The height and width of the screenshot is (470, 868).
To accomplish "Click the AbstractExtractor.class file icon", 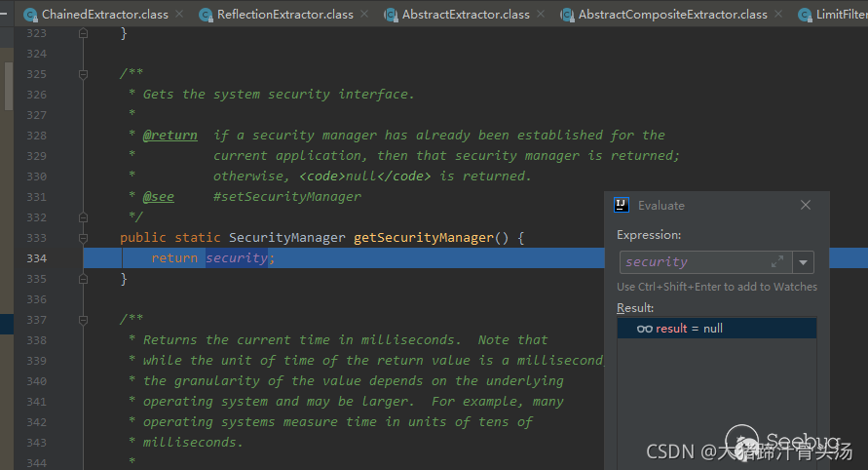I will point(391,15).
